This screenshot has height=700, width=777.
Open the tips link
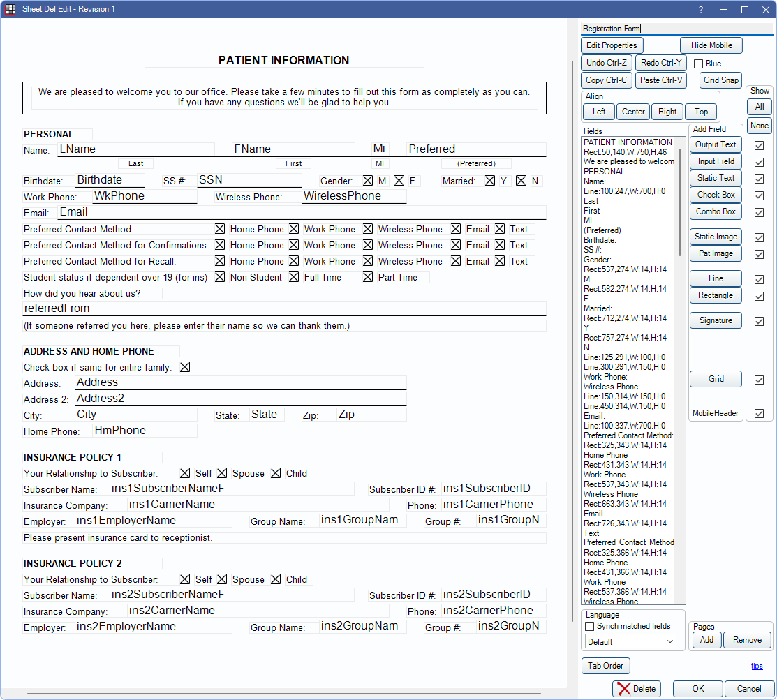(757, 666)
